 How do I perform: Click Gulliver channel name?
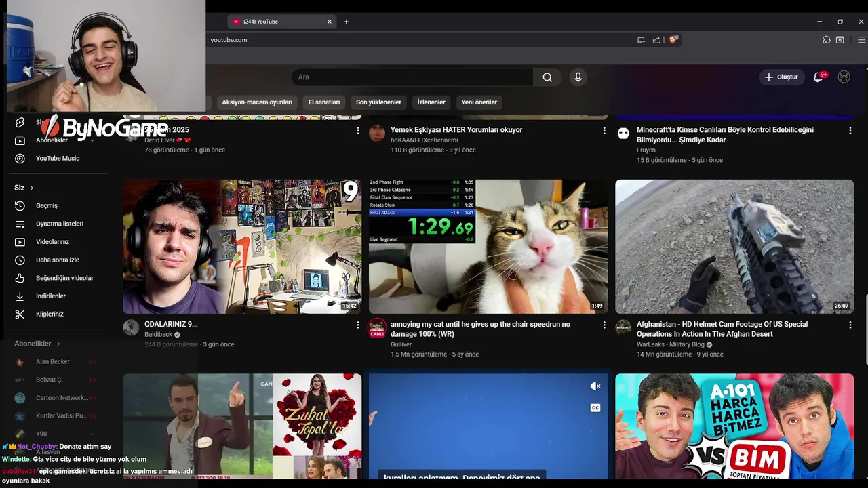click(401, 344)
